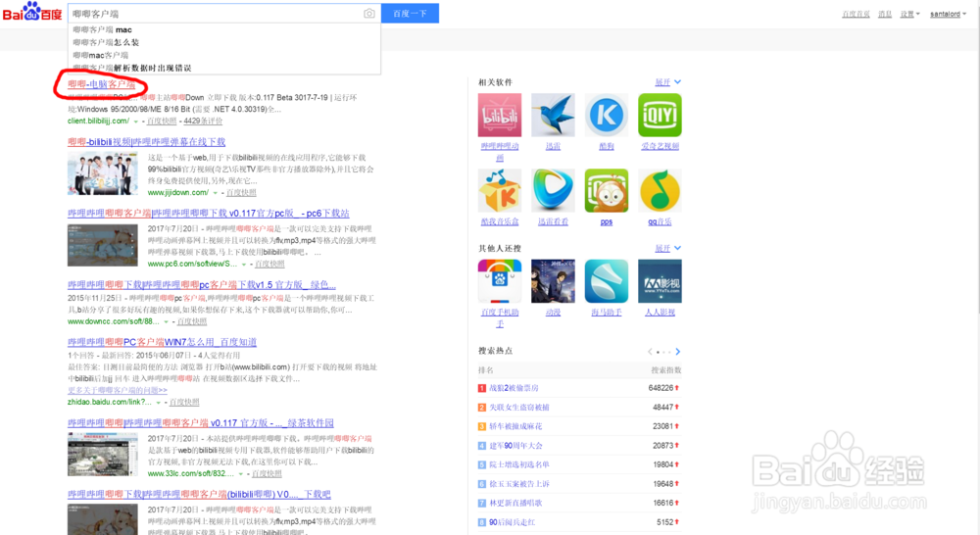Open hot topic 建军90周年大会
The image size is (980, 535).
click(x=515, y=446)
